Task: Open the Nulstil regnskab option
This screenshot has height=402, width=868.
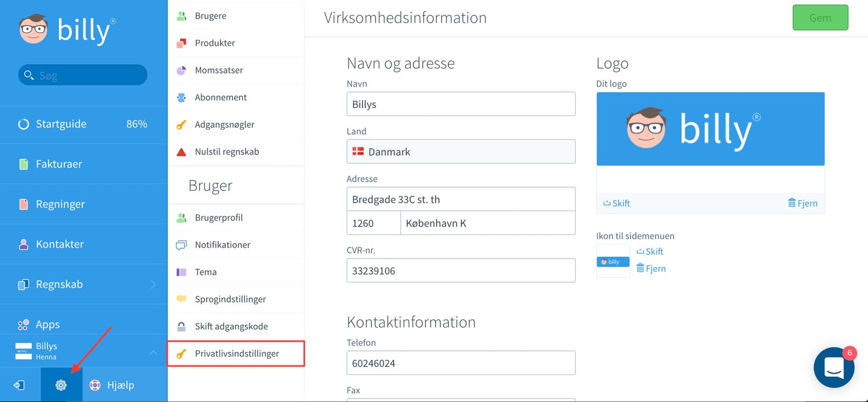Action: coord(236,152)
